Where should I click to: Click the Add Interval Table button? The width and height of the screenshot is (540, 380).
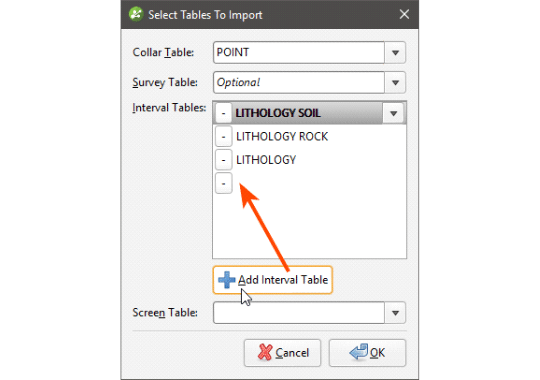(x=273, y=280)
